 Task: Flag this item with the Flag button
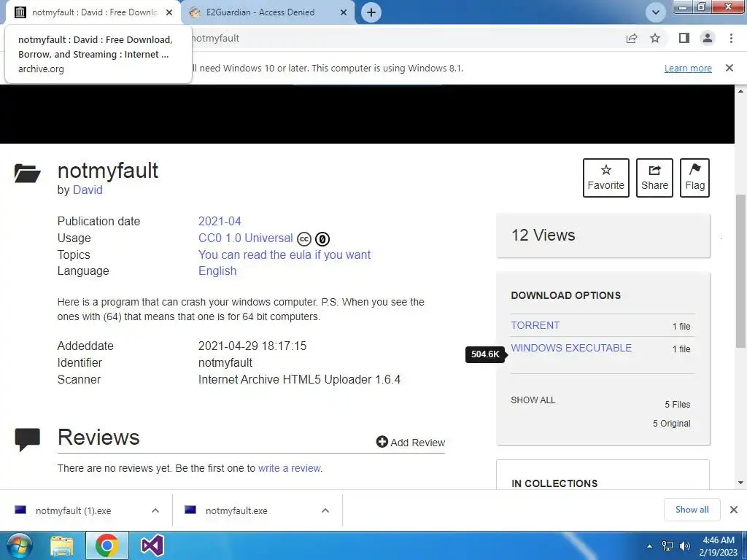pyautogui.click(x=694, y=178)
